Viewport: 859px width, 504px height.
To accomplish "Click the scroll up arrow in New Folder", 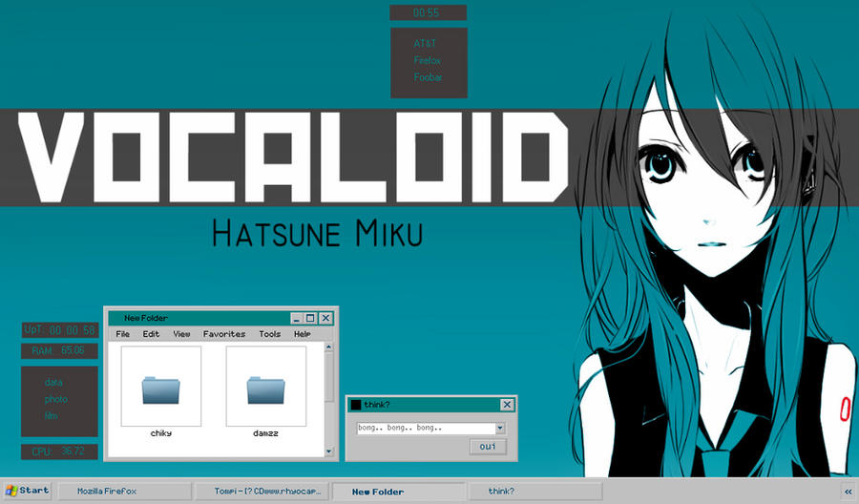I will [x=328, y=346].
